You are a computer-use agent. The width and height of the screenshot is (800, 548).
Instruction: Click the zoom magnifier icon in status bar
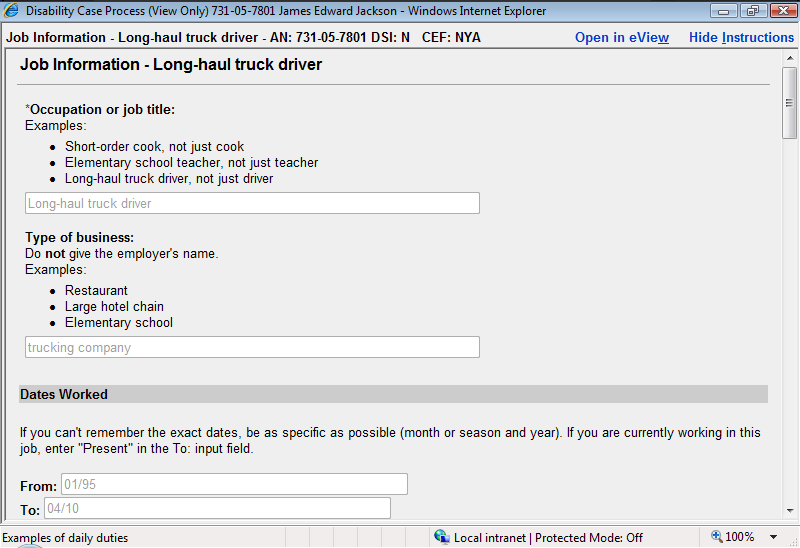pyautogui.click(x=716, y=537)
